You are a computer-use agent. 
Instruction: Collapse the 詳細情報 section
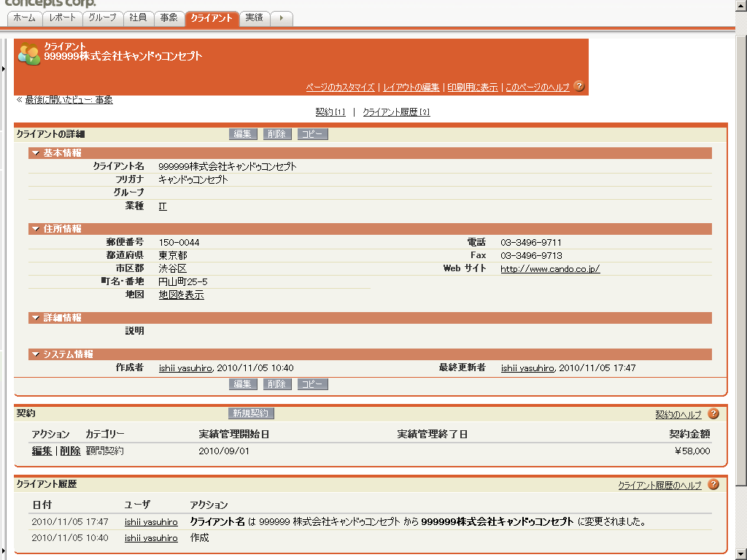[36, 318]
